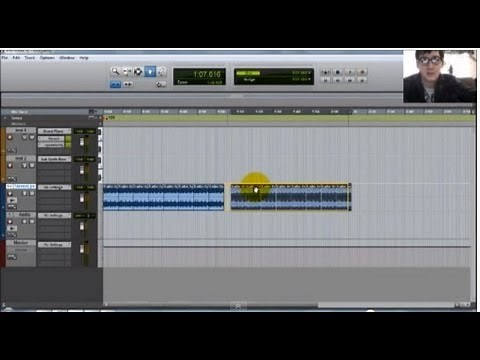This screenshot has width=480, height=360.
Task: Open No Settings selector on Audio track
Action: click(x=54, y=216)
